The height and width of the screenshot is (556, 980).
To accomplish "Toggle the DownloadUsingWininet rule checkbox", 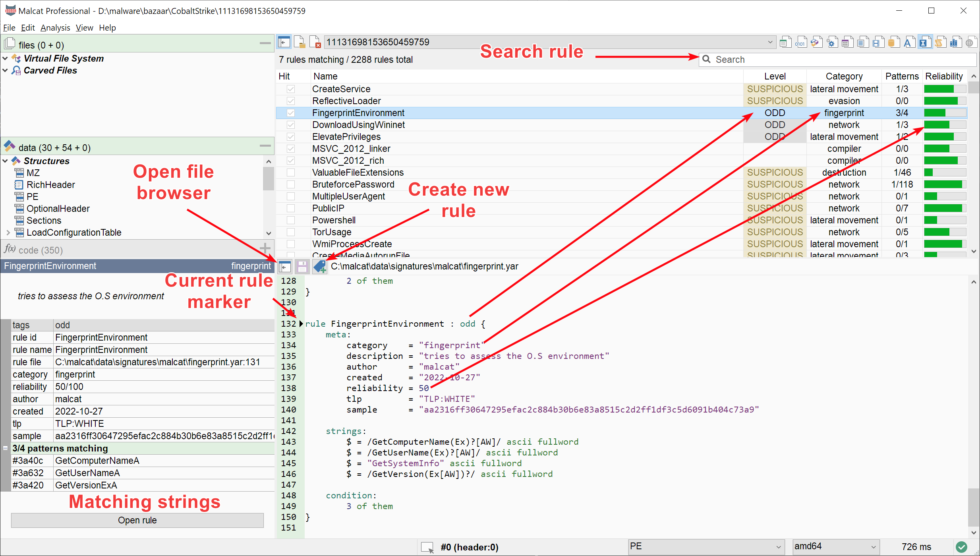I will tap(291, 125).
